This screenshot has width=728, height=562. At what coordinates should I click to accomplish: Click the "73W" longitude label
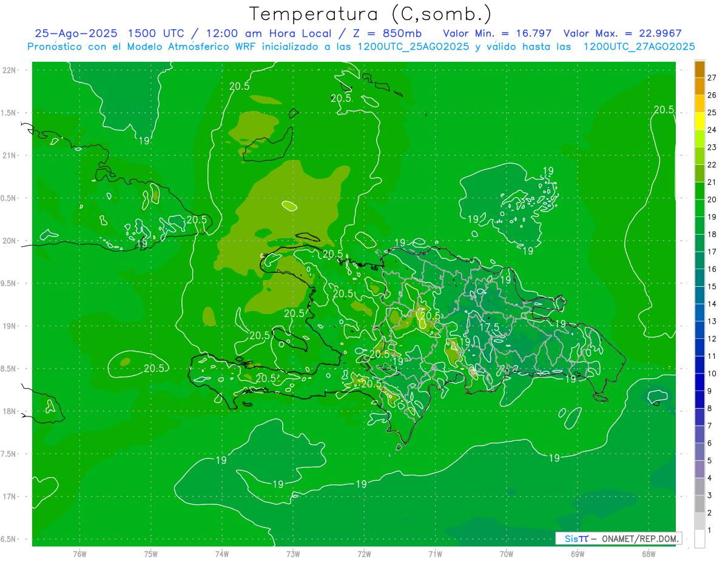293,554
